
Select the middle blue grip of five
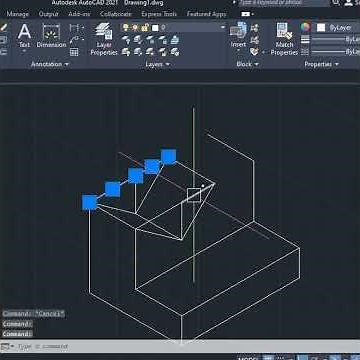coord(135,176)
